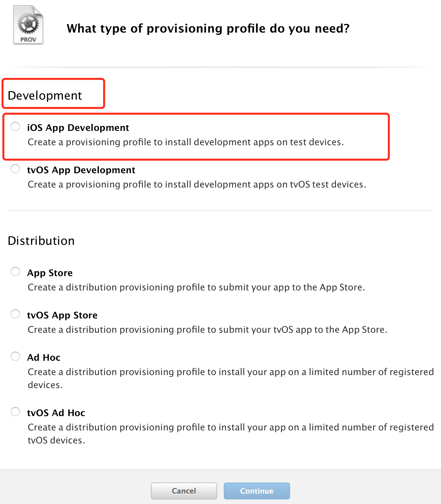Click the Distribution section heading
This screenshot has height=504, width=441.
click(41, 241)
